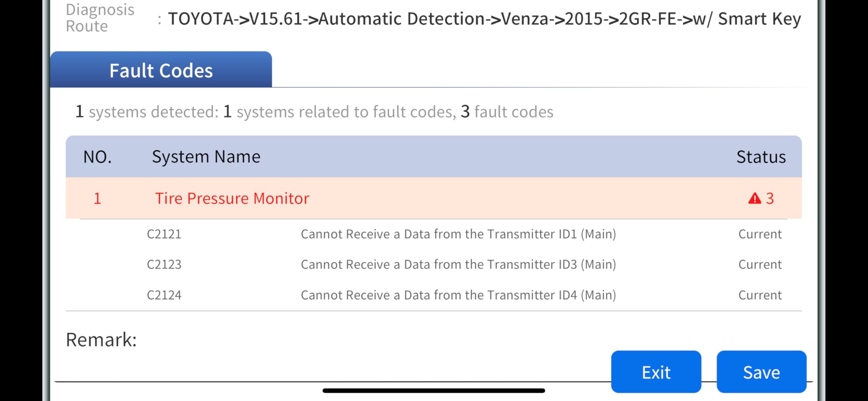
Task: Click the red warning triangle icon
Action: (x=754, y=198)
